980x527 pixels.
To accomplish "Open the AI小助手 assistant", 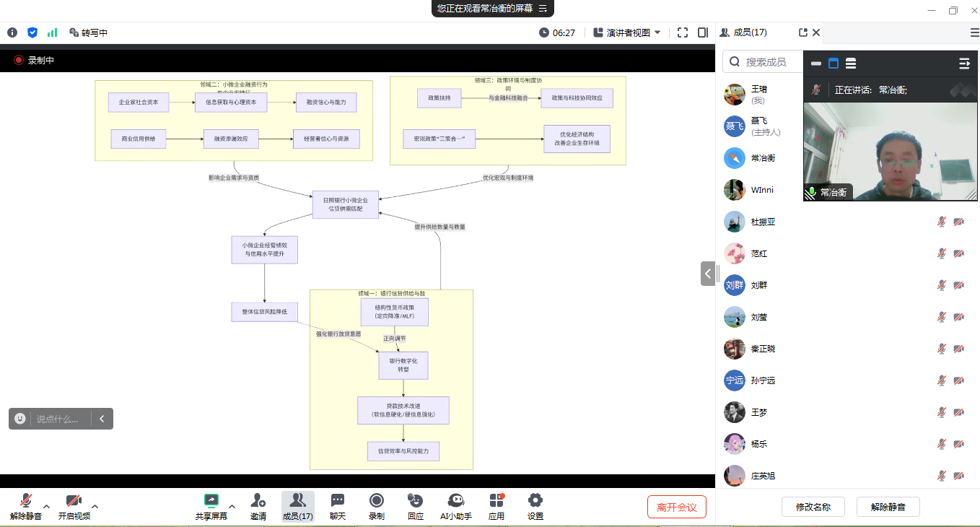I will [455, 506].
